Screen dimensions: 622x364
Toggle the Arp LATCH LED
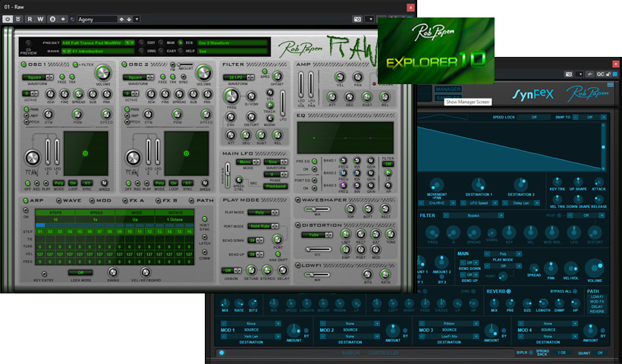[x=205, y=237]
